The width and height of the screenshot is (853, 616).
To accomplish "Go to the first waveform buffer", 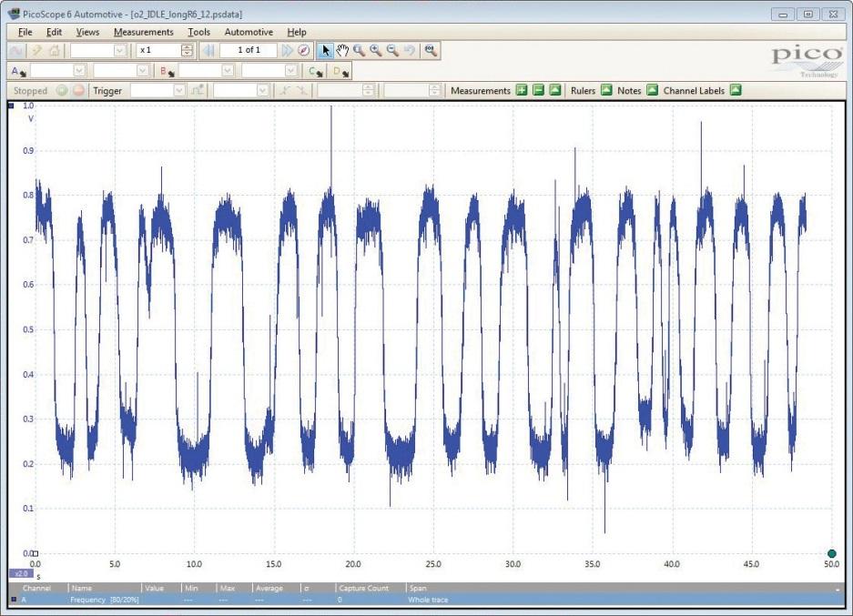I will [208, 51].
